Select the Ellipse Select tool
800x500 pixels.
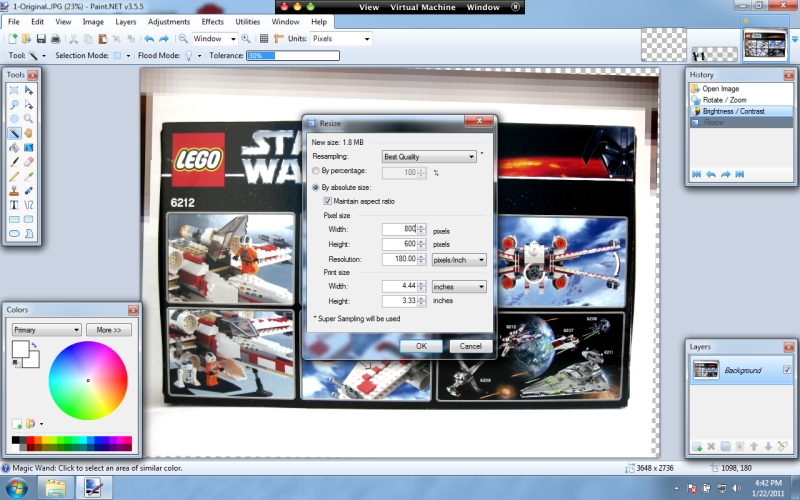coord(14,119)
